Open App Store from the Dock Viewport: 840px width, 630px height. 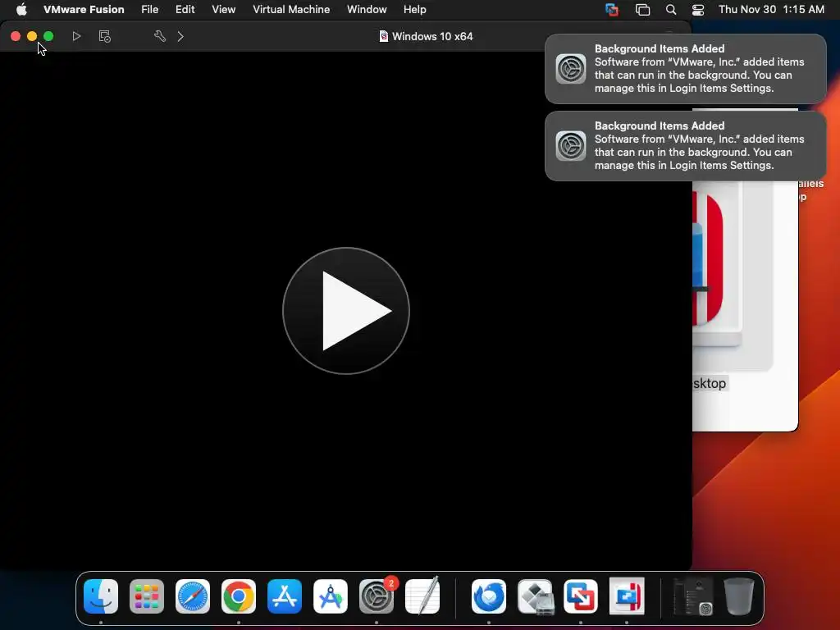coord(285,596)
